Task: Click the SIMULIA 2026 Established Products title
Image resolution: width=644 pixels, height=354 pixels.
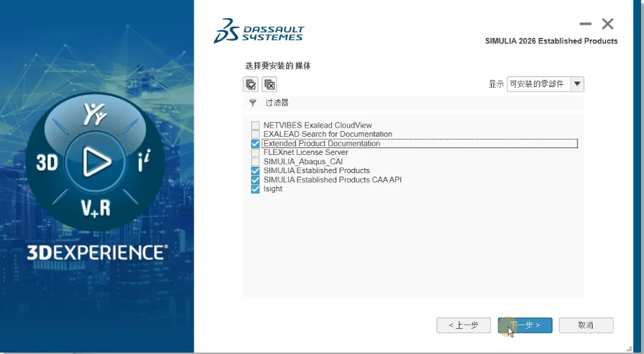Action: click(551, 41)
